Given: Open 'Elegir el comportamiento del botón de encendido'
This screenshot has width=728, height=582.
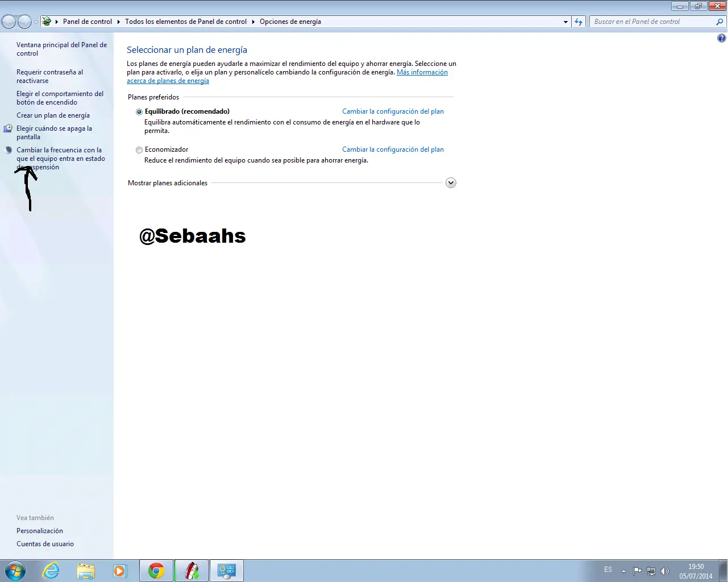Looking at the screenshot, I should (x=60, y=98).
